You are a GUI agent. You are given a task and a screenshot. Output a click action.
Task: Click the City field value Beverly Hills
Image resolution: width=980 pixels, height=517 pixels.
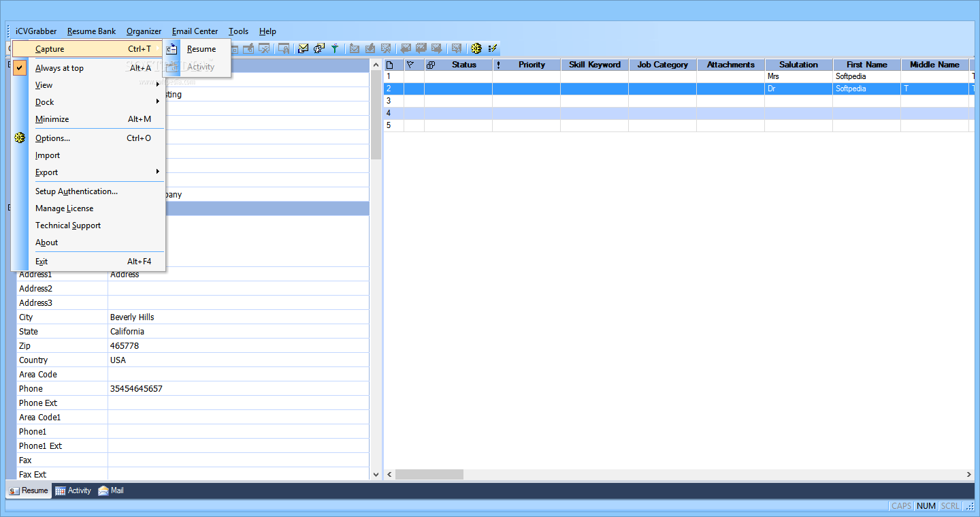(x=132, y=317)
